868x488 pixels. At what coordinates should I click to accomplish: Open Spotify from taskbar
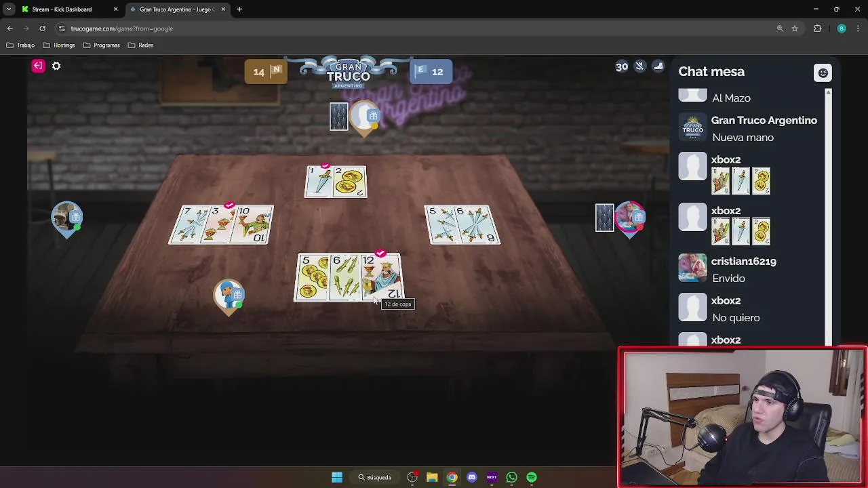[532, 477]
